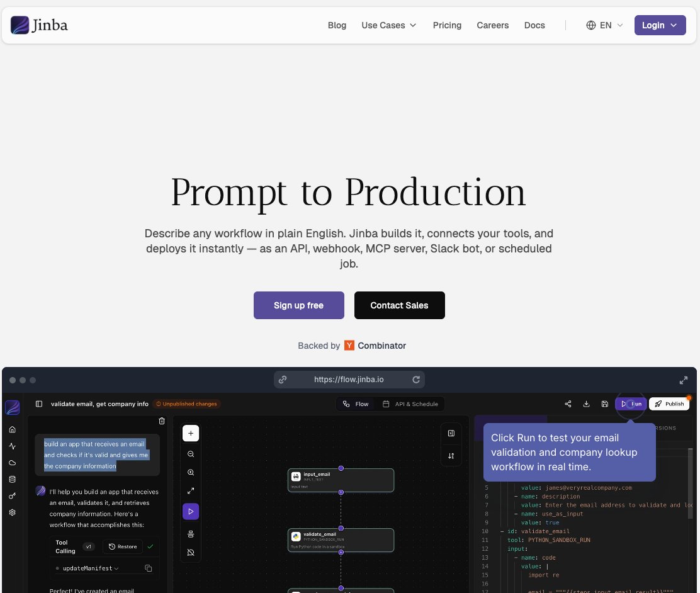The height and width of the screenshot is (593, 700).
Task: Toggle the crossed-out canvas icon
Action: [x=191, y=552]
